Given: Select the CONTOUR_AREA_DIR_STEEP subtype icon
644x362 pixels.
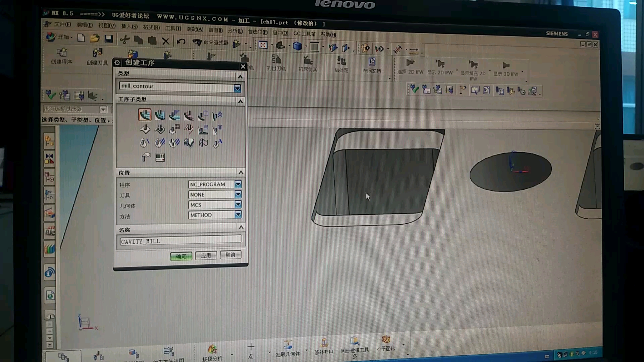Looking at the screenshot, I should tap(217, 129).
